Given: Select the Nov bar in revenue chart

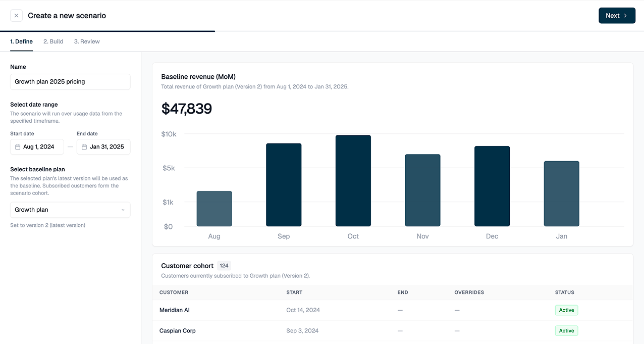Looking at the screenshot, I should [422, 190].
